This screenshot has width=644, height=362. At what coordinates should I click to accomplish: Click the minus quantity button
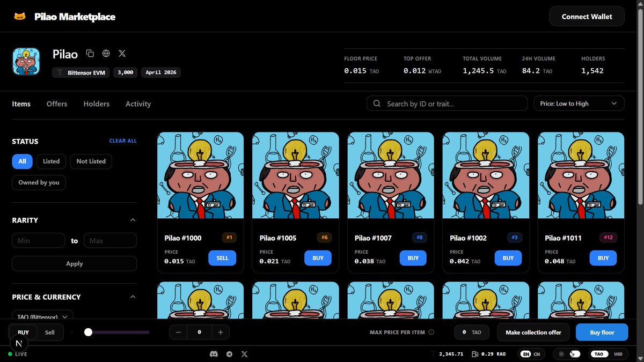pyautogui.click(x=178, y=333)
